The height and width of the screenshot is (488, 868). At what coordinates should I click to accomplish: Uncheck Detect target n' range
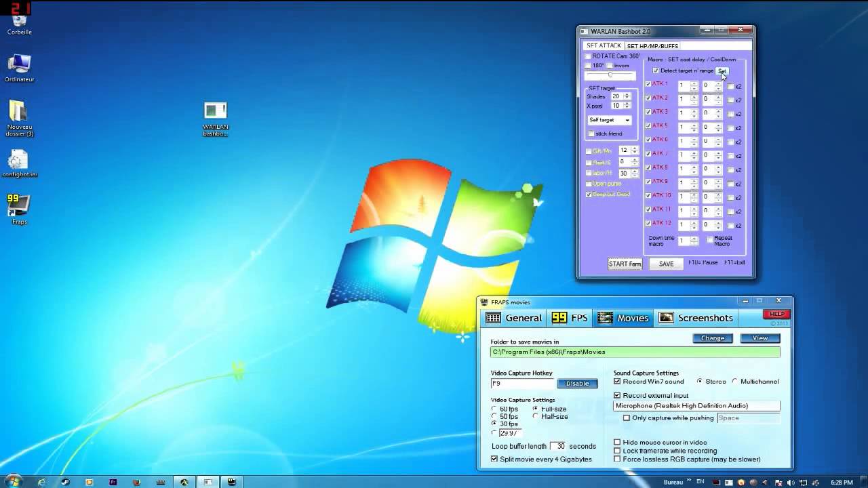click(656, 70)
